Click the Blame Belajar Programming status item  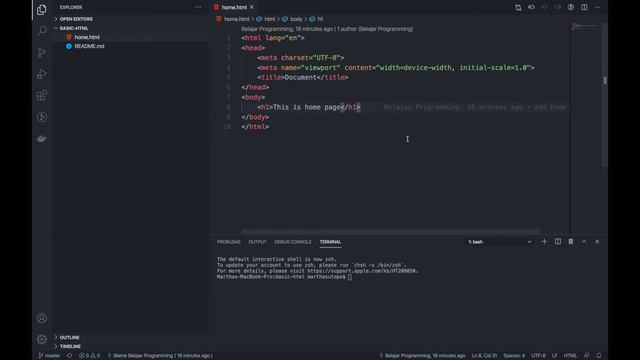[x=160, y=356]
